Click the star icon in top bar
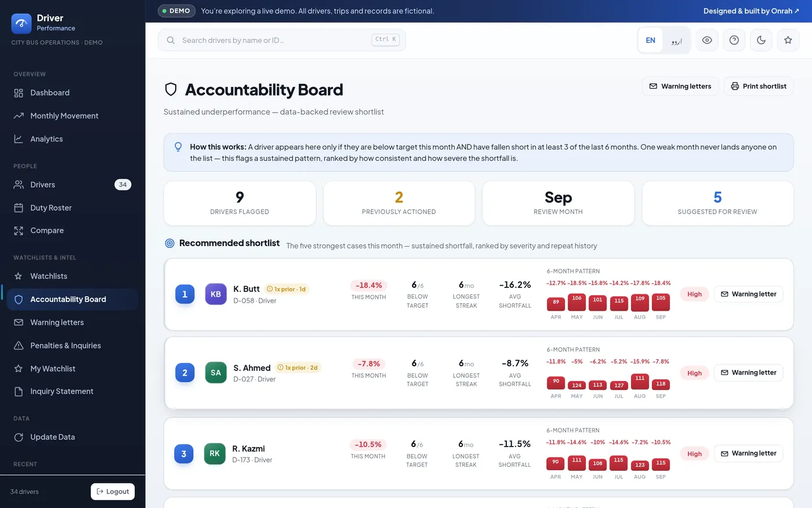This screenshot has width=812, height=508. pyautogui.click(x=788, y=40)
